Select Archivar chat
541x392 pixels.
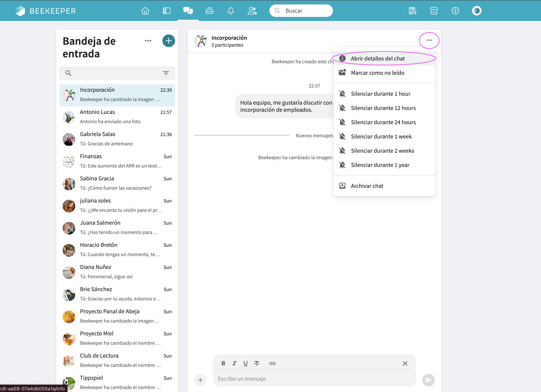tap(384, 186)
